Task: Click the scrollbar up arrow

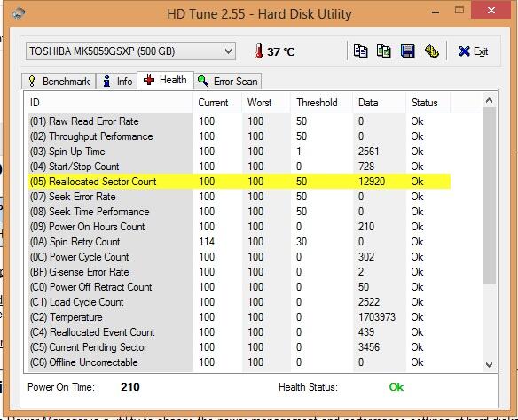Action: 490,101
